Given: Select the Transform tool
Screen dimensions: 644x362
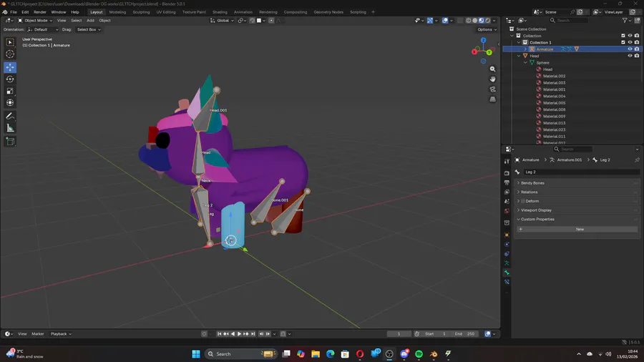Looking at the screenshot, I should [10, 103].
